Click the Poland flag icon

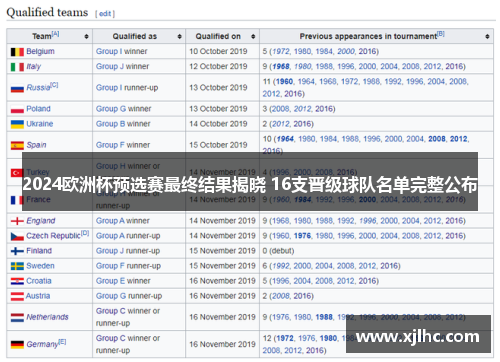17,109
